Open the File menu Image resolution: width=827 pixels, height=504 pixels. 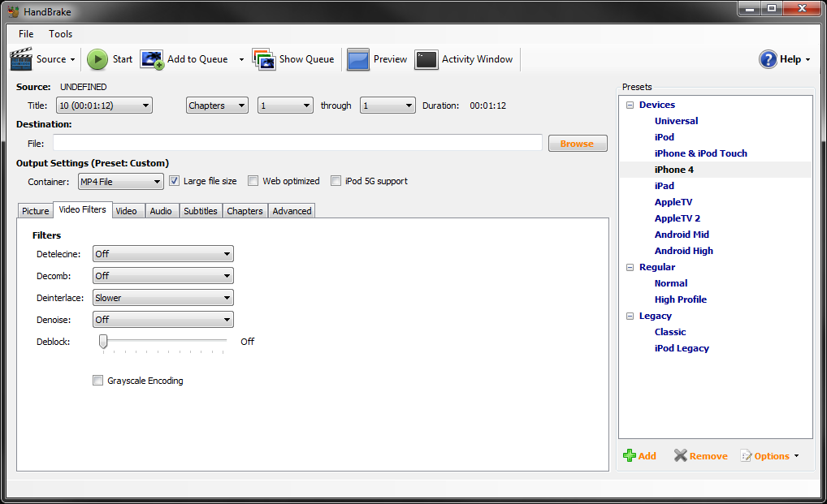point(26,34)
